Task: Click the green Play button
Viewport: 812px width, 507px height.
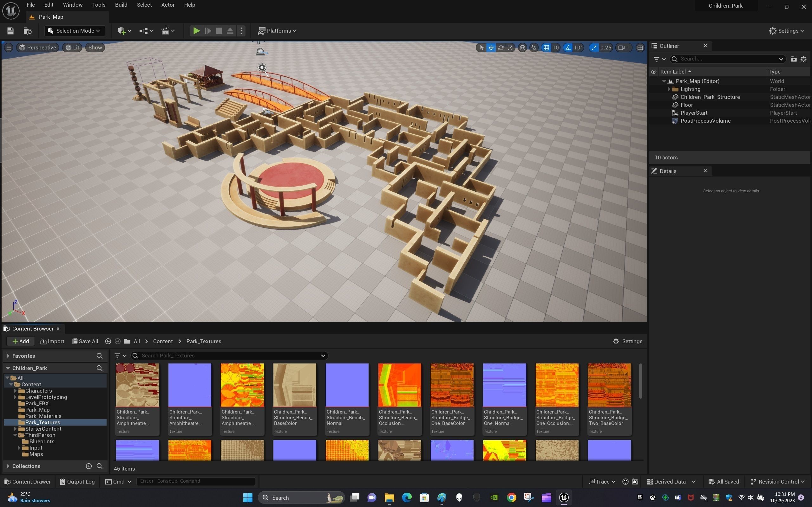Action: (x=196, y=31)
